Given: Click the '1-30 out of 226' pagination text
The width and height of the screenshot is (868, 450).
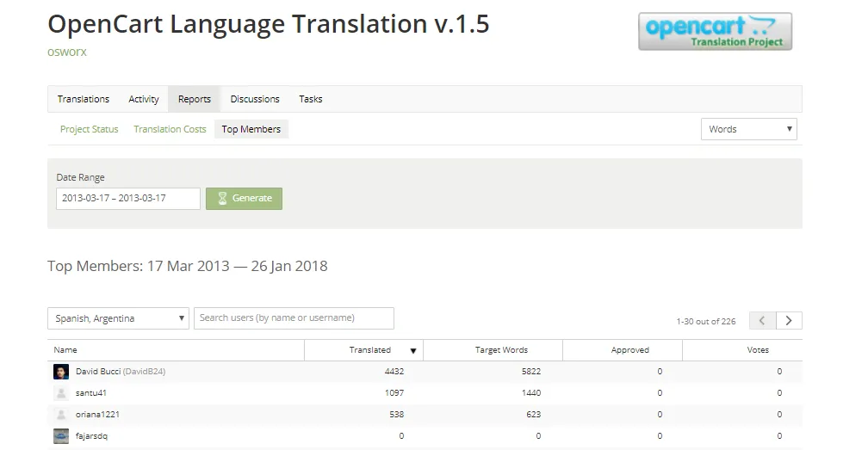Looking at the screenshot, I should [706, 321].
